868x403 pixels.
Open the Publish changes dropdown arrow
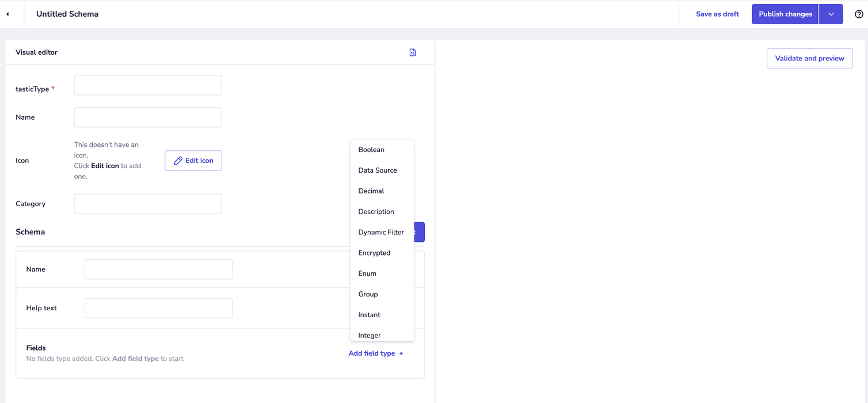coord(831,13)
